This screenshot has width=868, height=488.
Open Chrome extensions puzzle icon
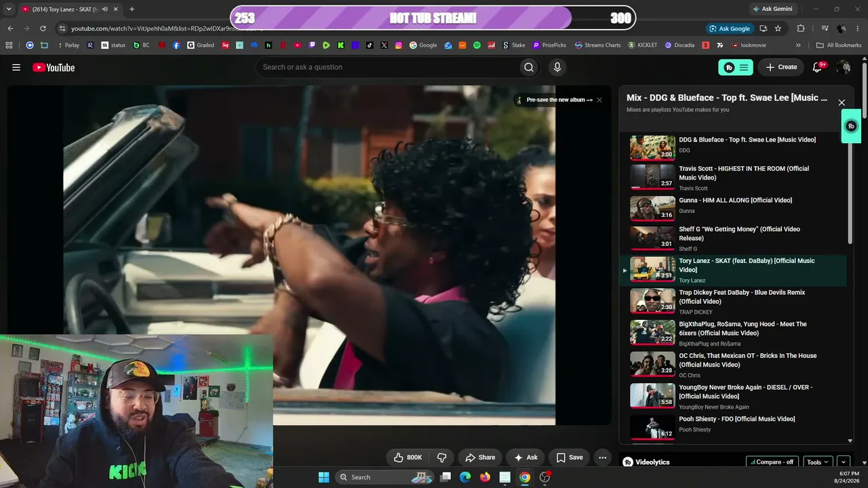(801, 28)
